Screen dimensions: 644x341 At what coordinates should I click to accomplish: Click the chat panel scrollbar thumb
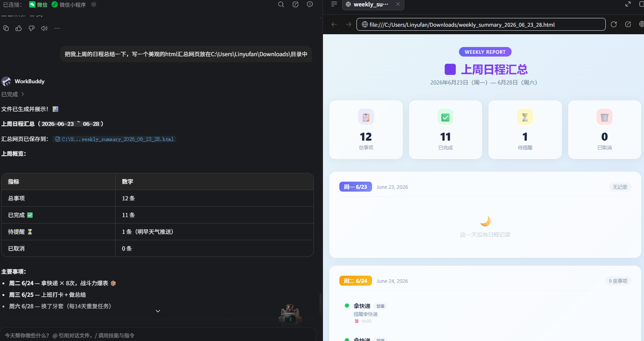(x=320, y=305)
